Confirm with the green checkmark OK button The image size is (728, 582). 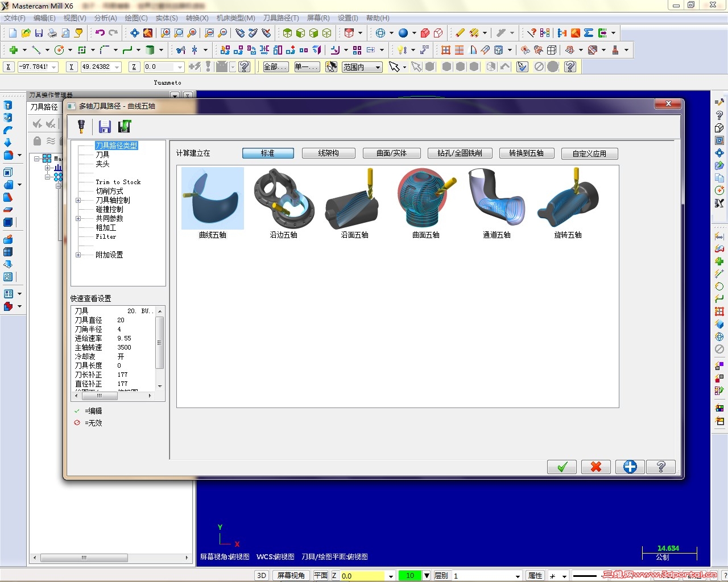click(x=561, y=467)
